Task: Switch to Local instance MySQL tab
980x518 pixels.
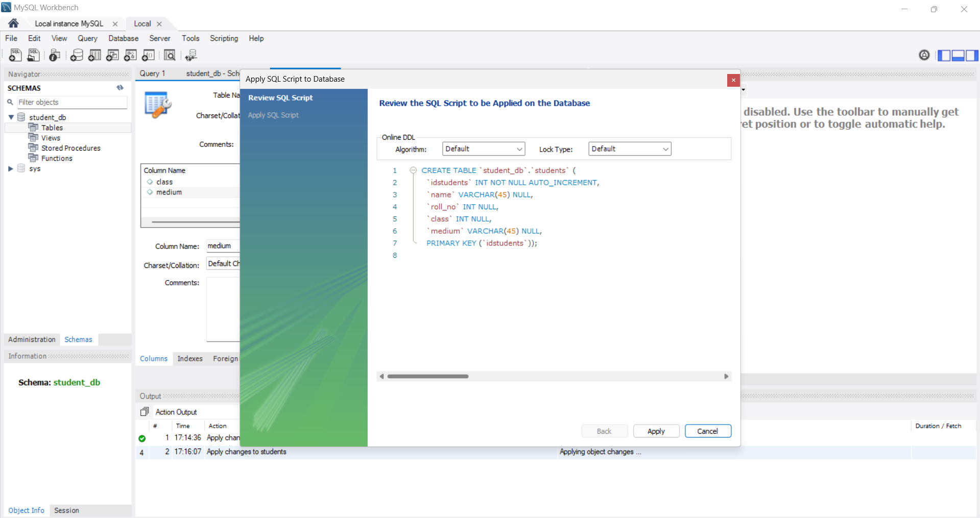Action: [x=69, y=23]
